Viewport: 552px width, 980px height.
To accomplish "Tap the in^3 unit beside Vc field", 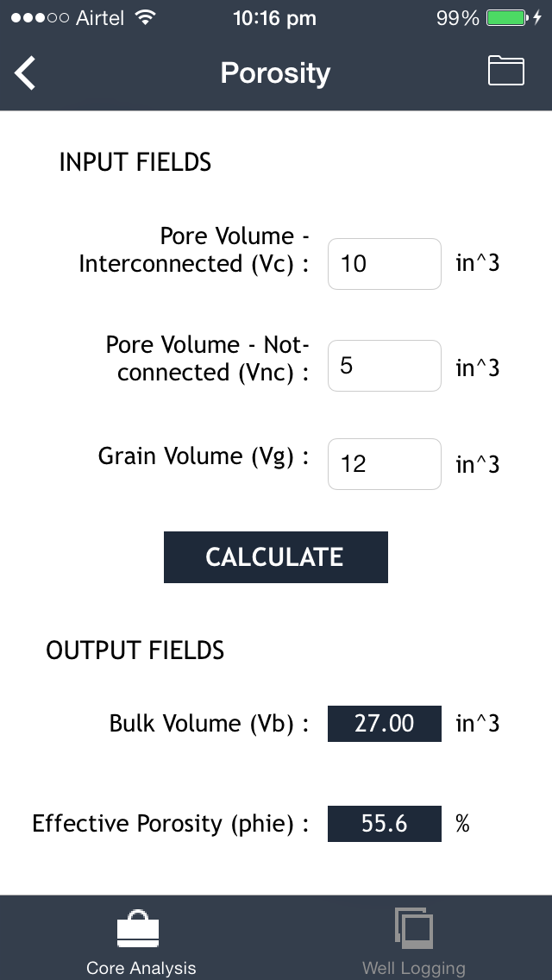I will tap(478, 263).
